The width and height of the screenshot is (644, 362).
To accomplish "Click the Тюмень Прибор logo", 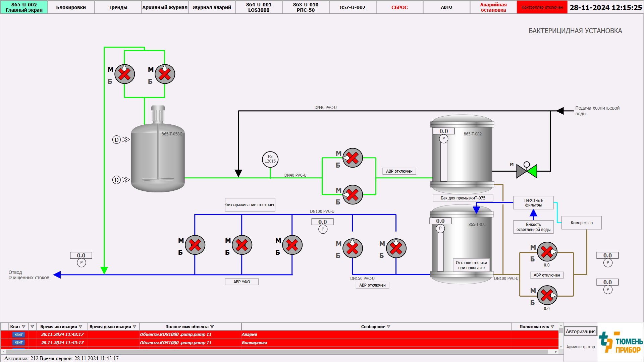I will [x=621, y=343].
